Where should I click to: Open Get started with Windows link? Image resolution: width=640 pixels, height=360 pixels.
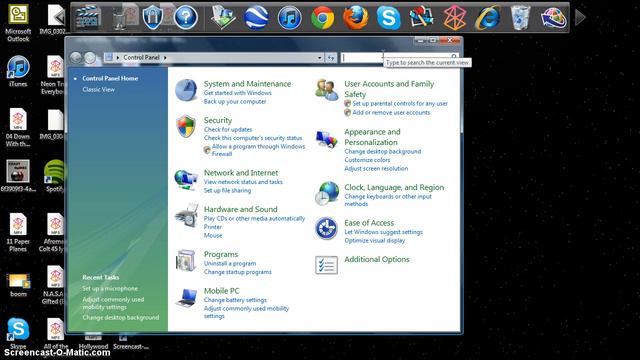coord(238,93)
